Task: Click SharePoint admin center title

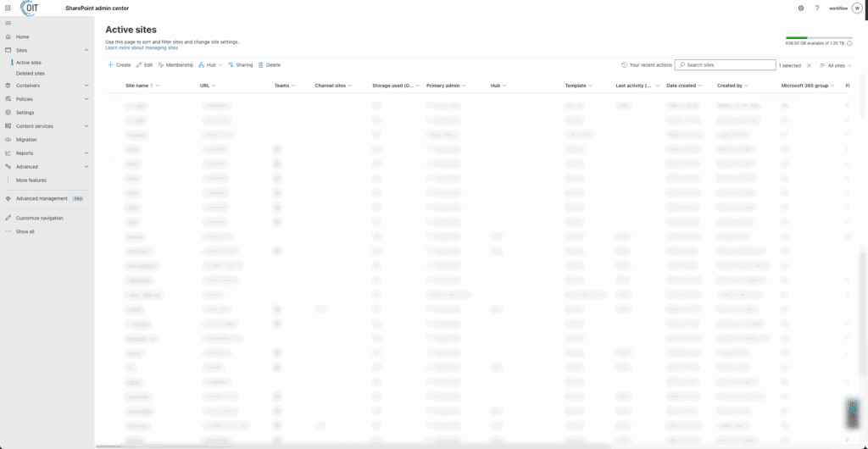Action: [x=97, y=8]
